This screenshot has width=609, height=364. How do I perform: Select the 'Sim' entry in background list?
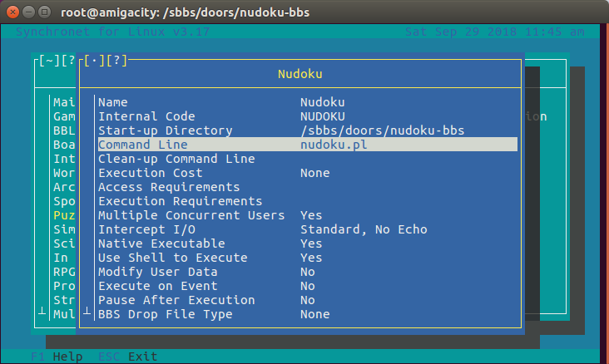coord(64,229)
